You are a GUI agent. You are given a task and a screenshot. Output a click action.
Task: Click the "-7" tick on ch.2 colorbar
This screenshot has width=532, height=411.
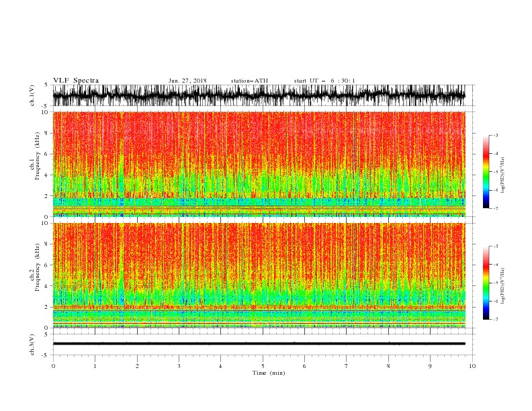coord(495,319)
